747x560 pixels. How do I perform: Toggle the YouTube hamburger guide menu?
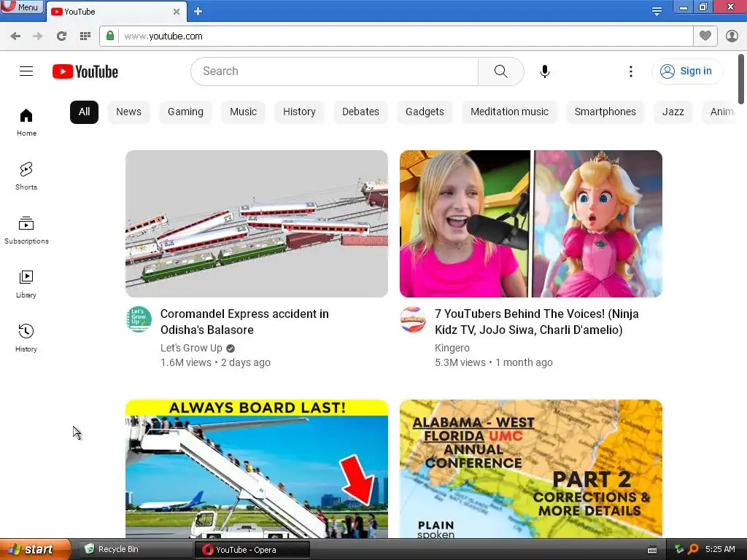pos(26,71)
